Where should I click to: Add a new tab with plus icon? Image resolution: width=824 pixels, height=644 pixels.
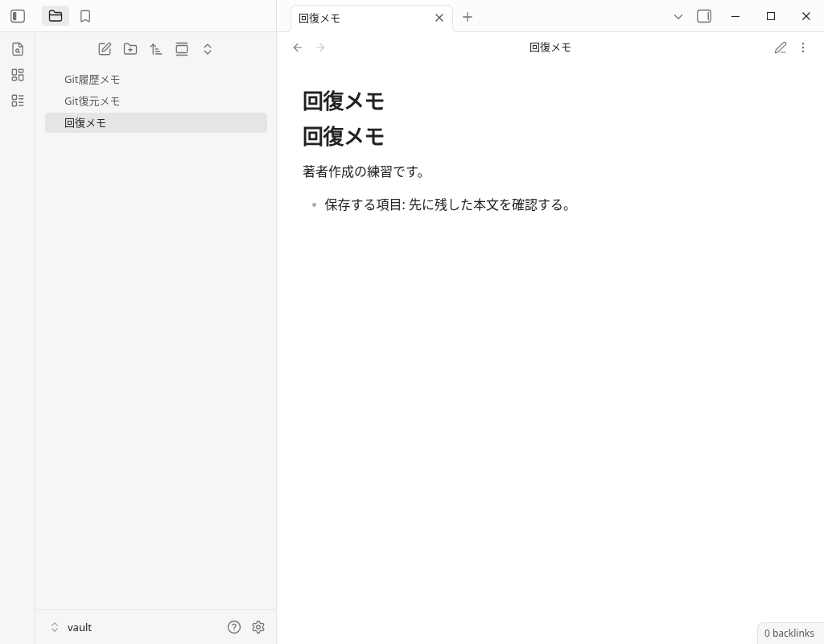[468, 17]
